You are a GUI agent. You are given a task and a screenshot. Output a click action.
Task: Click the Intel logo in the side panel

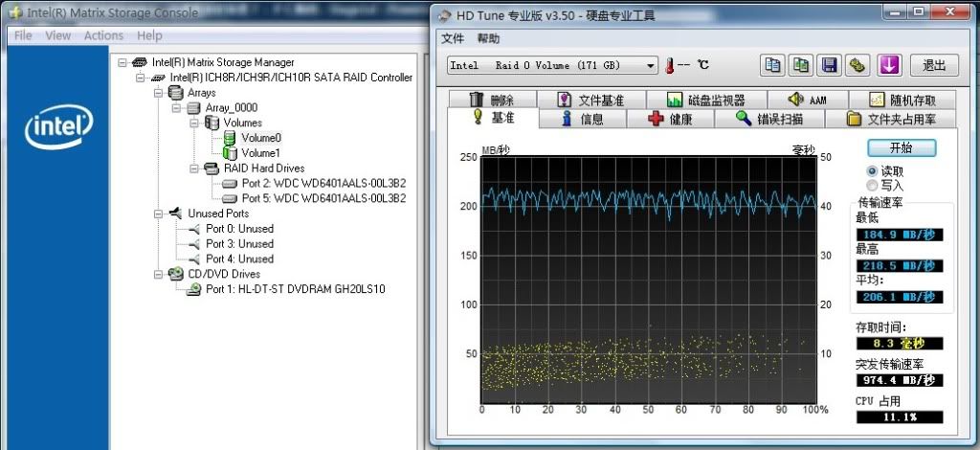click(58, 127)
